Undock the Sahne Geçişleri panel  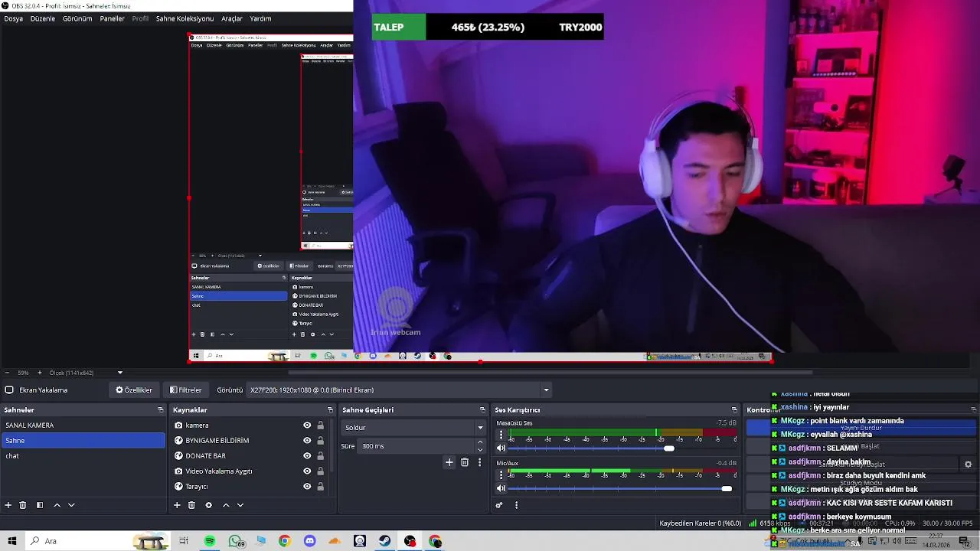point(482,410)
